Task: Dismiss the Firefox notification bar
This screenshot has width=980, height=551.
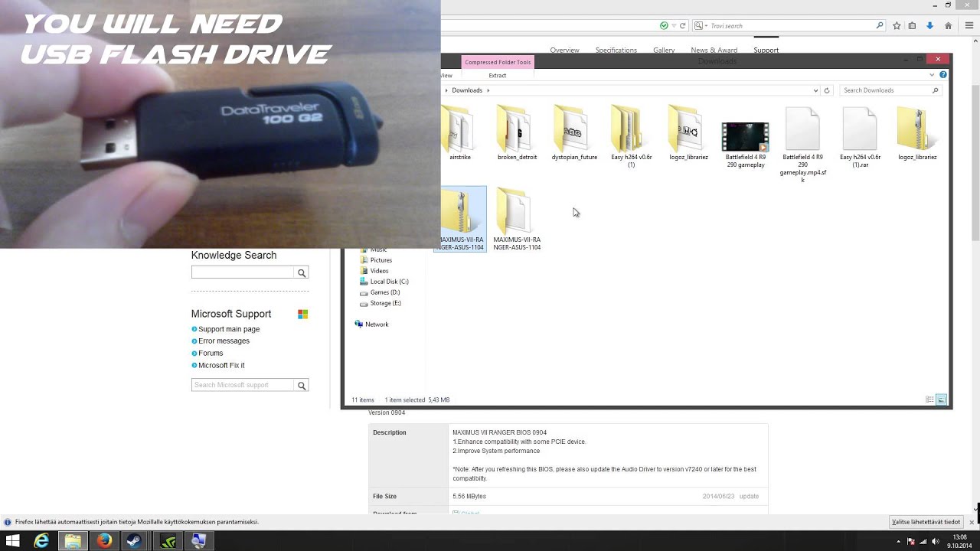Action: click(x=970, y=522)
